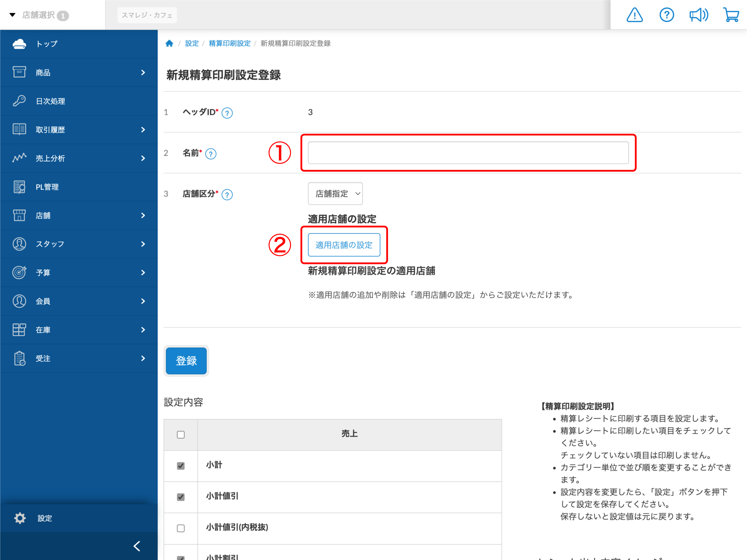
Task: Click the 名前 text input field
Action: (x=468, y=153)
